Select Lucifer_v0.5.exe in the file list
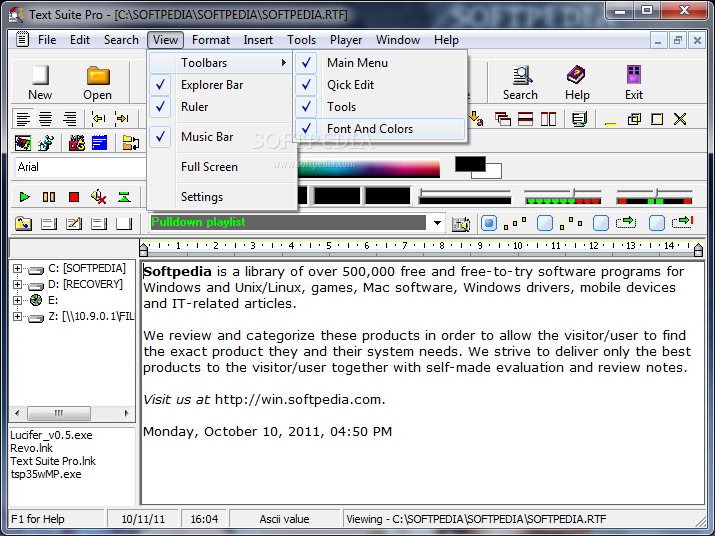 point(51,435)
